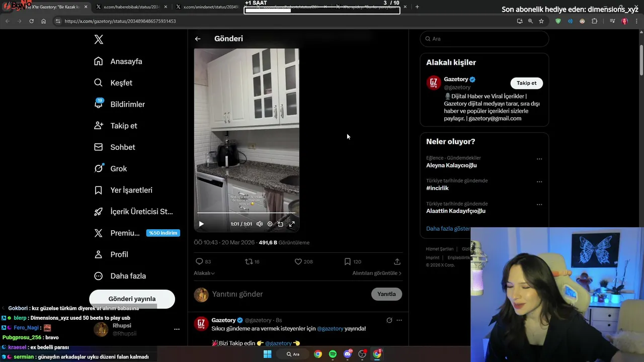
Task: Click the Gönderi yayınla button
Action: tap(132, 299)
